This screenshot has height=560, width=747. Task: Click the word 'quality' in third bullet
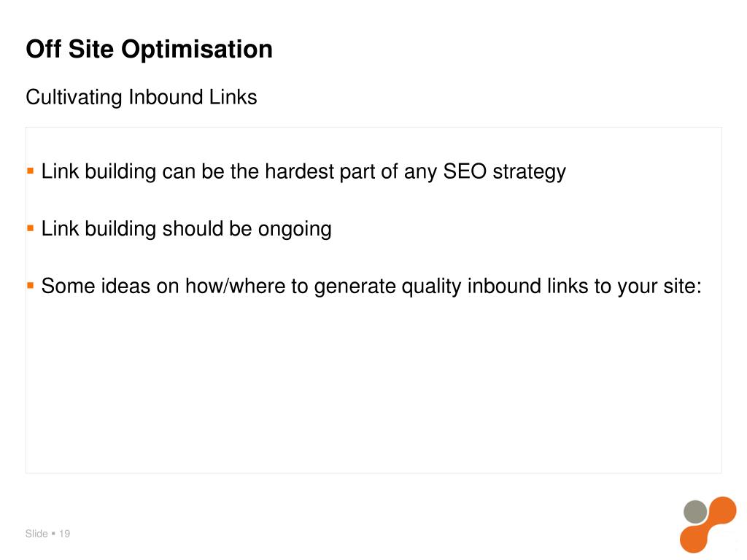(x=431, y=287)
